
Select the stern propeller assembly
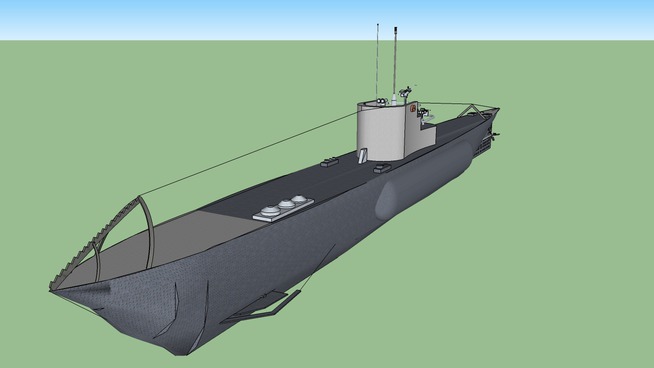click(494, 135)
